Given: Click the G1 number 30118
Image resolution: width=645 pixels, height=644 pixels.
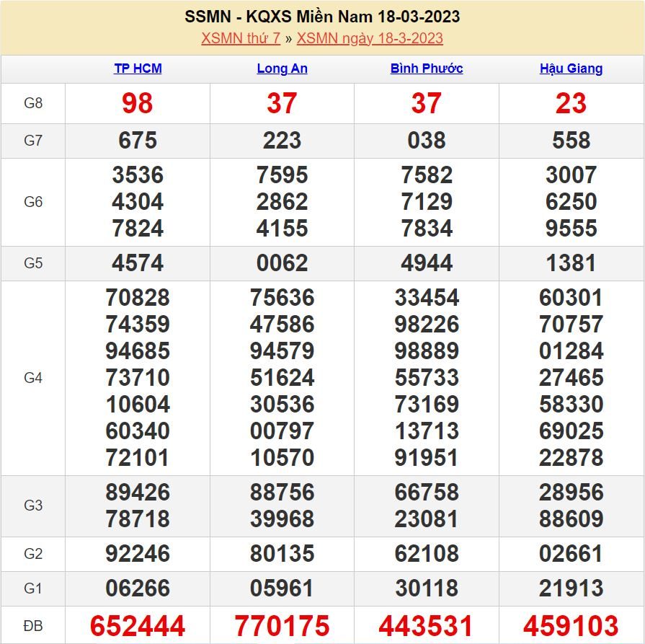Looking at the screenshot, I should coord(427,588).
